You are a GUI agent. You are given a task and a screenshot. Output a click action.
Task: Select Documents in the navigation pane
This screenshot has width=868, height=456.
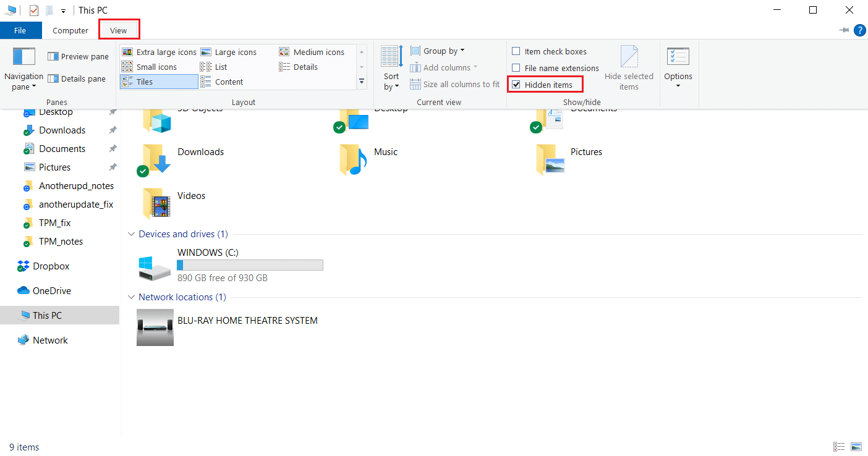[x=62, y=149]
